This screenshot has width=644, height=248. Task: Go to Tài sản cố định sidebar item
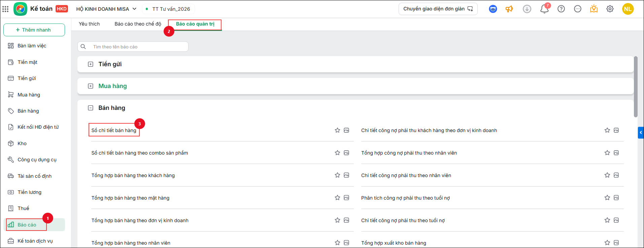[x=34, y=176]
